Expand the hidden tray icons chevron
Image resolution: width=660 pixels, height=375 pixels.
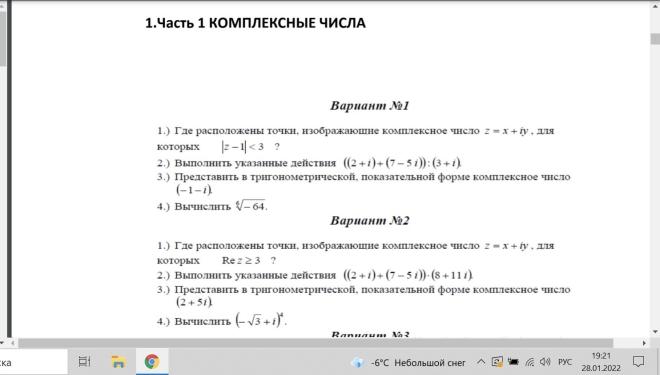tap(481, 362)
